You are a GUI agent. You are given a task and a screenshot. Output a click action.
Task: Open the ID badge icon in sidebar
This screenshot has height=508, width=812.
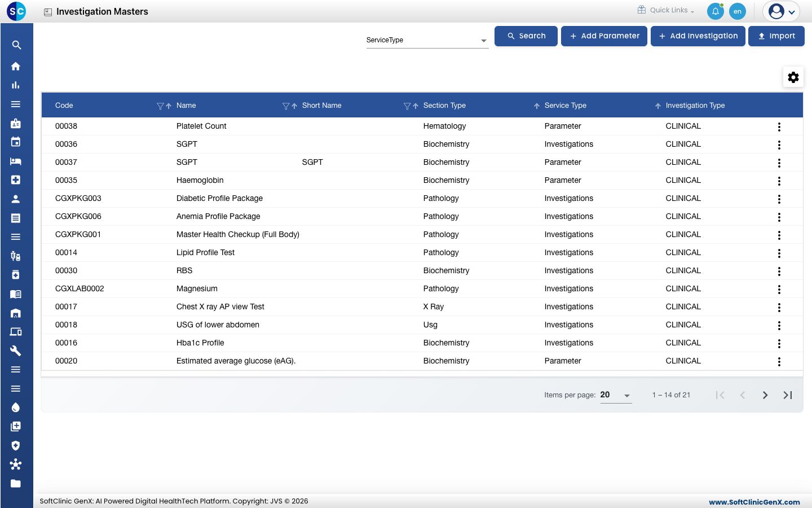(16, 123)
